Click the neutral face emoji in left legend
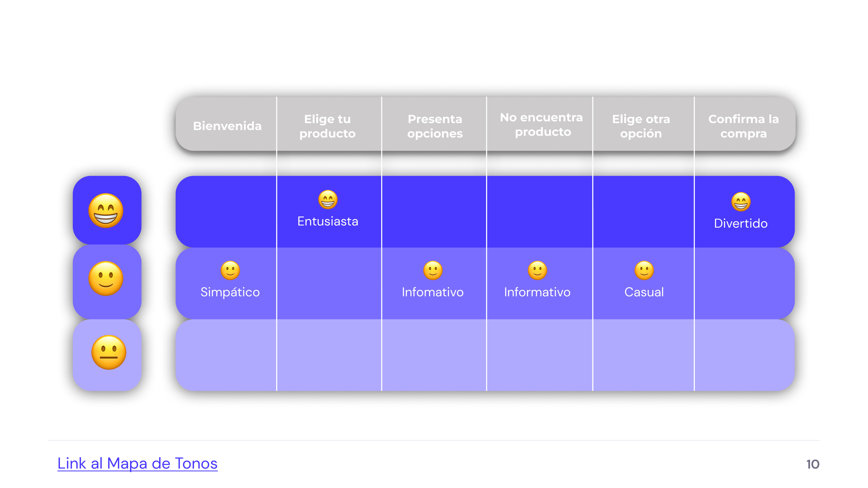This screenshot has width=868, height=488. pyautogui.click(x=108, y=352)
